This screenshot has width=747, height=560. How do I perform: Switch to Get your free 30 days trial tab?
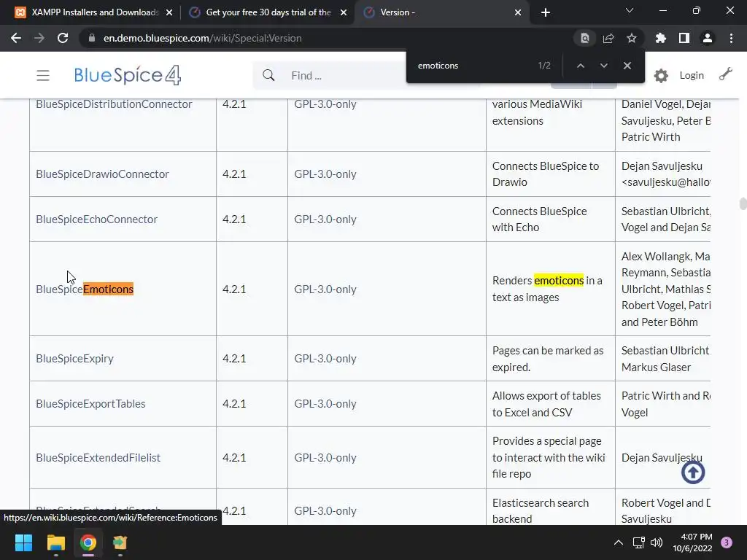pyautogui.click(x=268, y=12)
